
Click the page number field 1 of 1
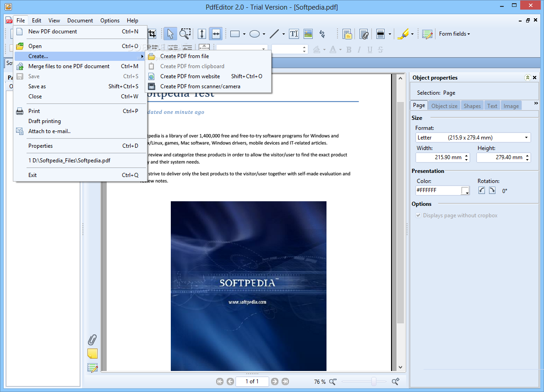tap(252, 381)
